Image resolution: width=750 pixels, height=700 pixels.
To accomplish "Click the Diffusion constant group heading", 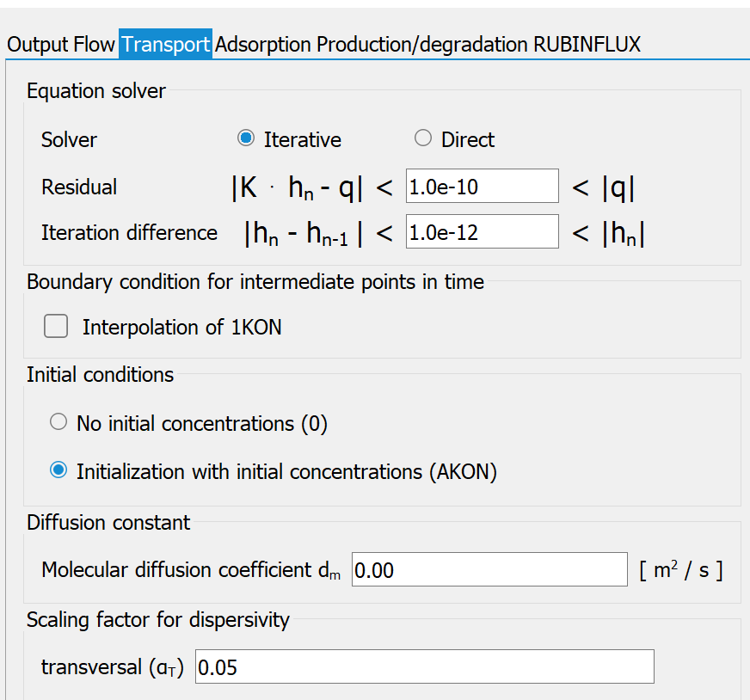I will (x=108, y=523).
